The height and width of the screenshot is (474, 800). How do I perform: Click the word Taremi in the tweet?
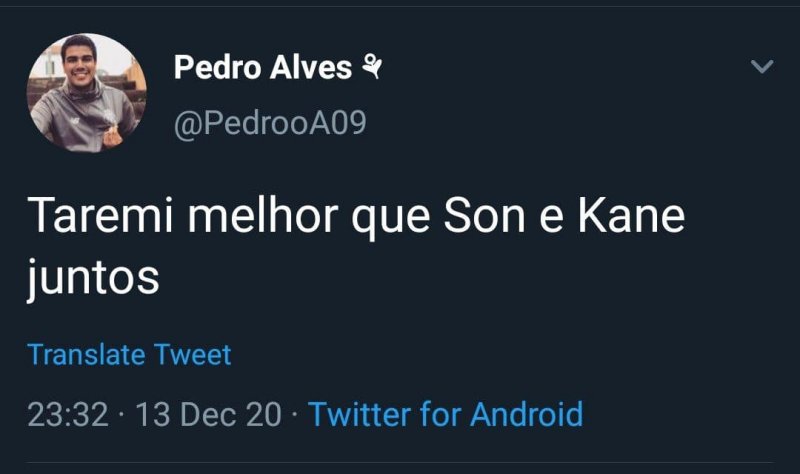point(91,217)
